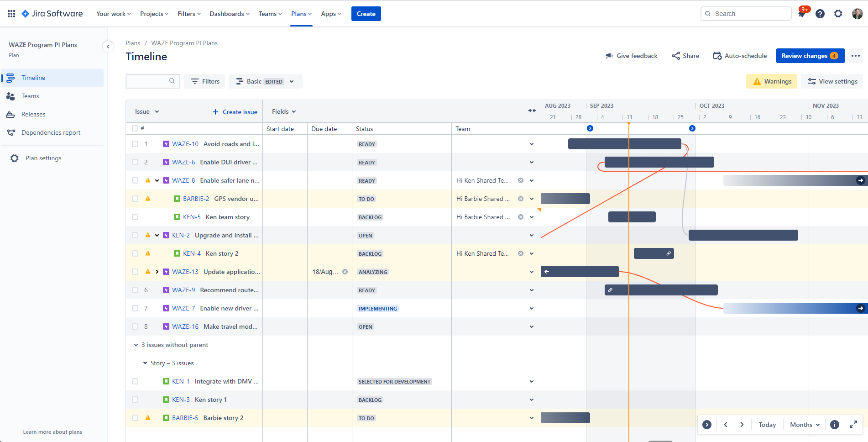Image resolution: width=868 pixels, height=442 pixels.
Task: Clear the team on the WAZE-8 row
Action: (x=521, y=180)
